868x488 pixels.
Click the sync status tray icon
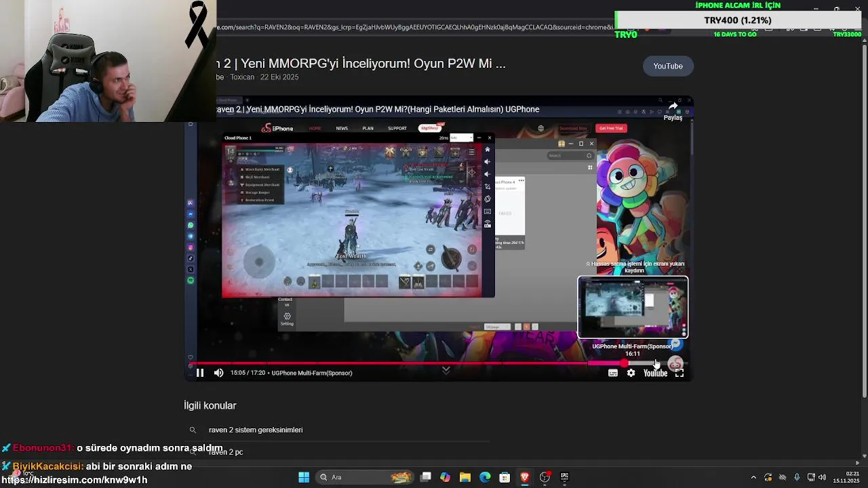click(768, 477)
